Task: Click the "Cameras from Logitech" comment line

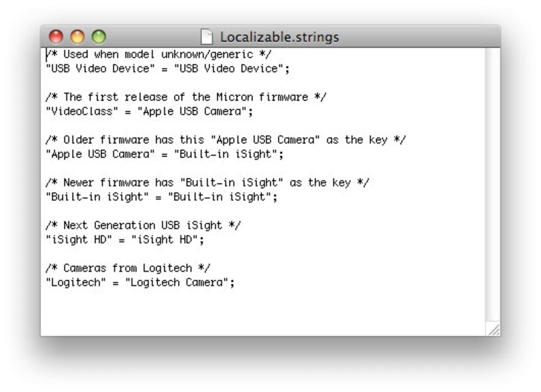Action: point(128,268)
